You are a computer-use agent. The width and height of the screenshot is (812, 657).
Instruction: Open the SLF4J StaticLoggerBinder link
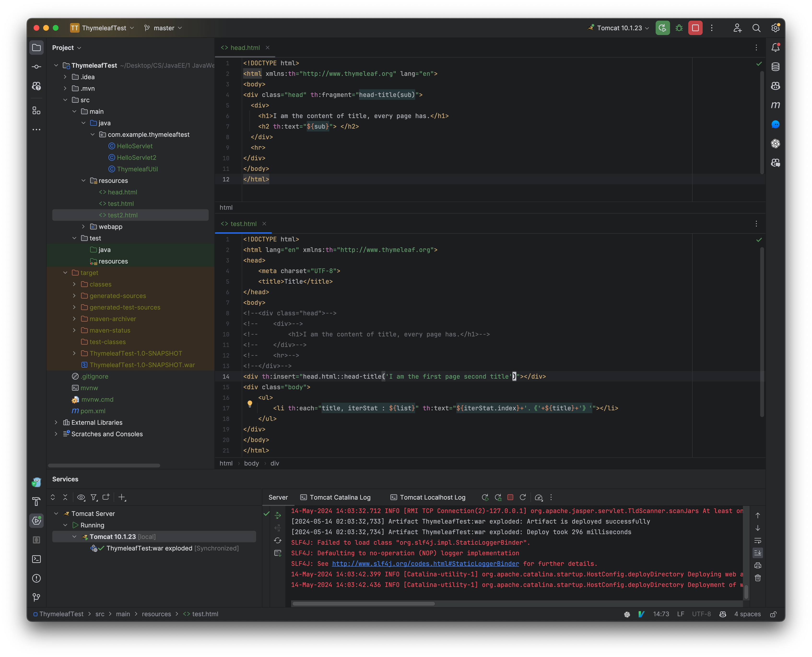pyautogui.click(x=425, y=563)
